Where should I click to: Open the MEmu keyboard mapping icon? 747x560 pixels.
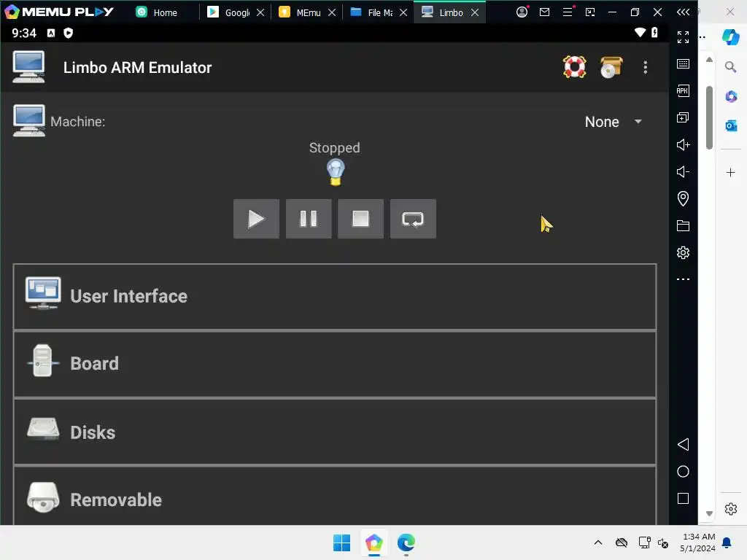683,64
